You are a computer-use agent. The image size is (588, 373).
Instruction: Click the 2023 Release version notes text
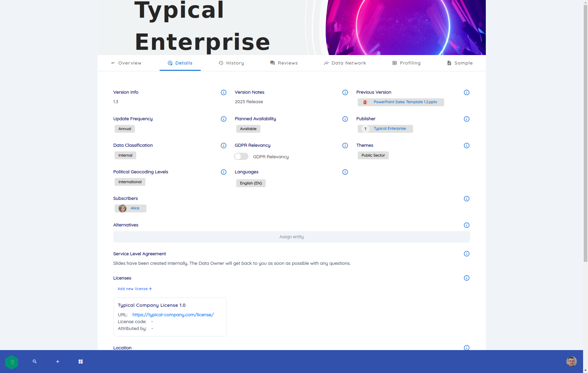coord(249,102)
